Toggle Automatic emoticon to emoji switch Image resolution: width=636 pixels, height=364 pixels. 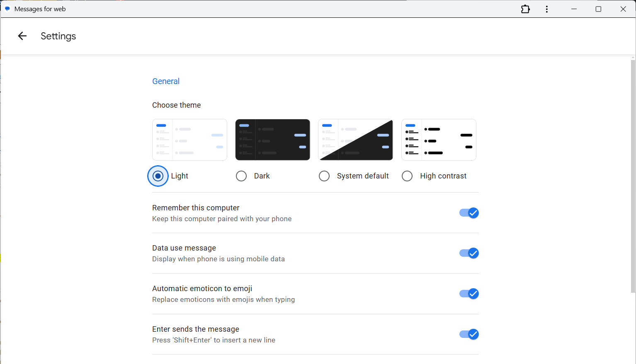pyautogui.click(x=469, y=294)
